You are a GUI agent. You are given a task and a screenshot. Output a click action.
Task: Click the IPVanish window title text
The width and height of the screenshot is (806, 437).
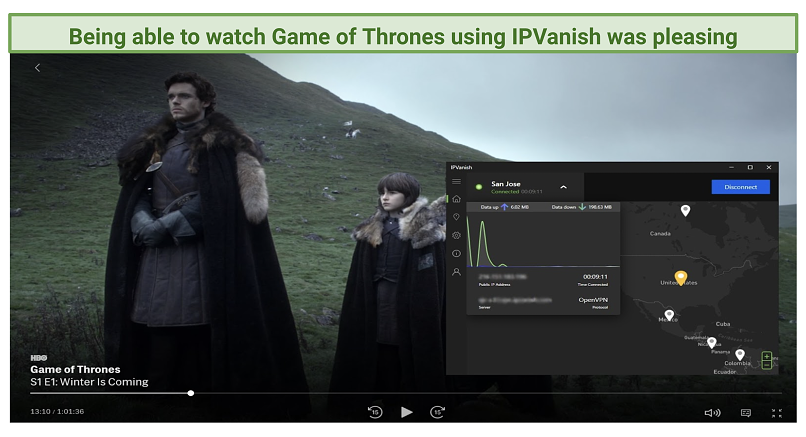(461, 168)
